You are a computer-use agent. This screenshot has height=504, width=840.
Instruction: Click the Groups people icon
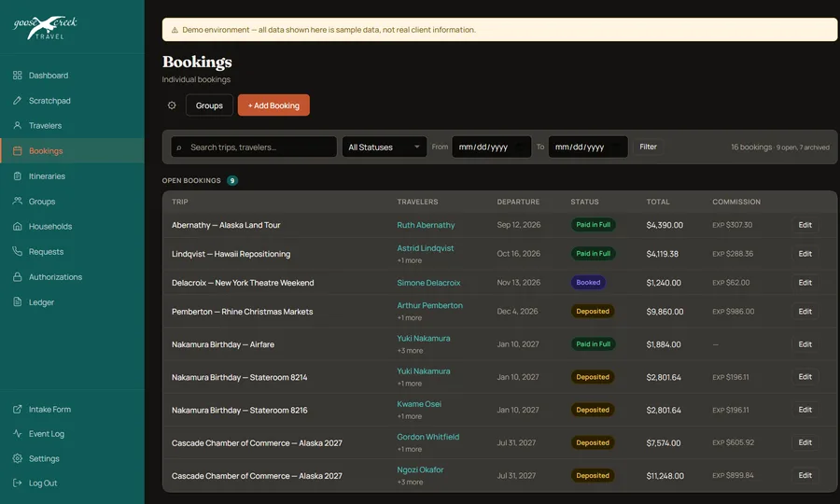coord(18,202)
